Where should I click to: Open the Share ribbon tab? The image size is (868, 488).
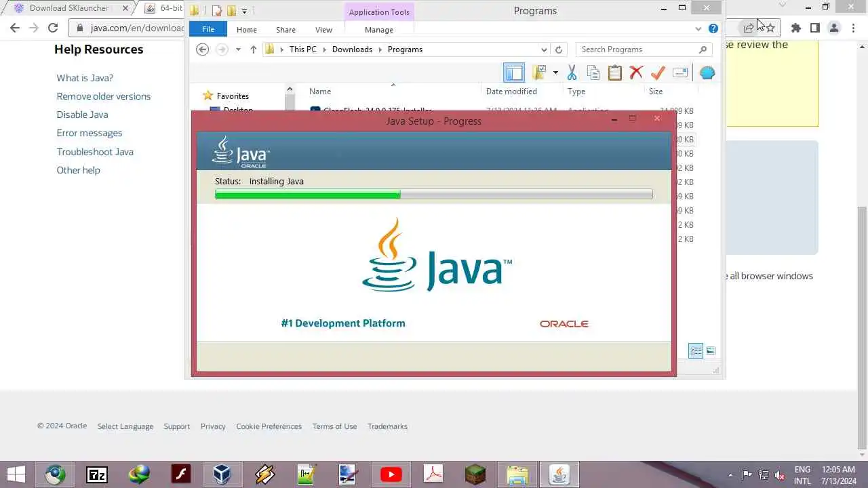[x=285, y=30]
